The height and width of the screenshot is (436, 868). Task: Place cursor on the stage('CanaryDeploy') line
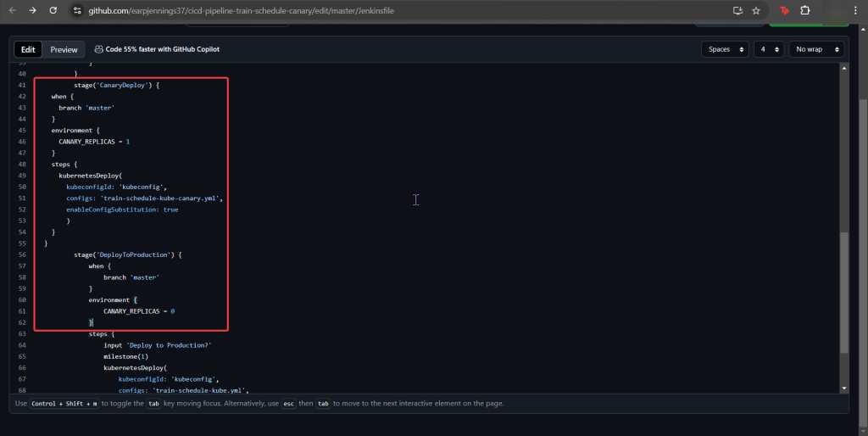click(116, 85)
